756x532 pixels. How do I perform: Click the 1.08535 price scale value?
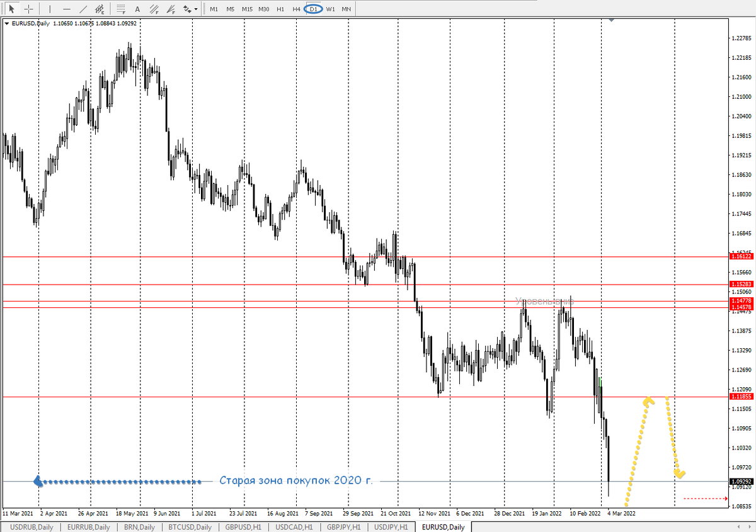tap(742, 506)
